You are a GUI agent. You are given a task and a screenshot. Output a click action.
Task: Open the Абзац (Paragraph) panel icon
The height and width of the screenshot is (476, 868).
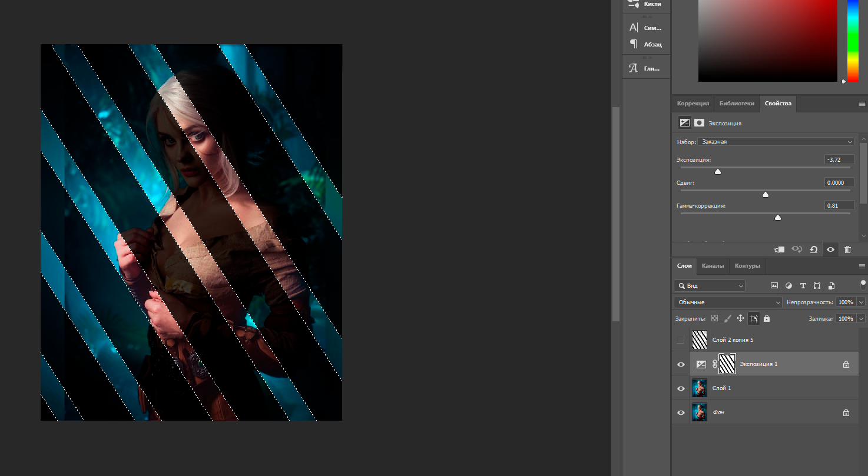coord(634,44)
